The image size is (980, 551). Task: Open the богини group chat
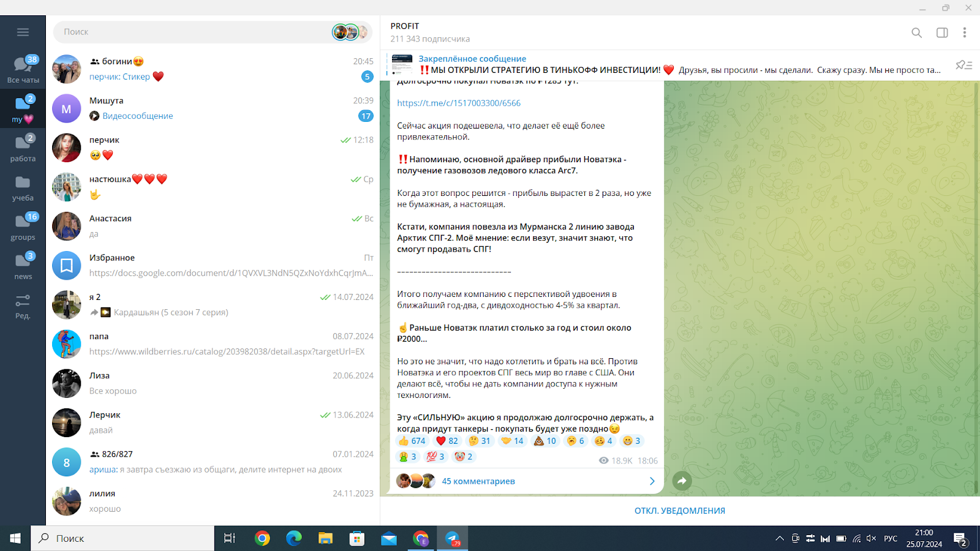(x=213, y=69)
